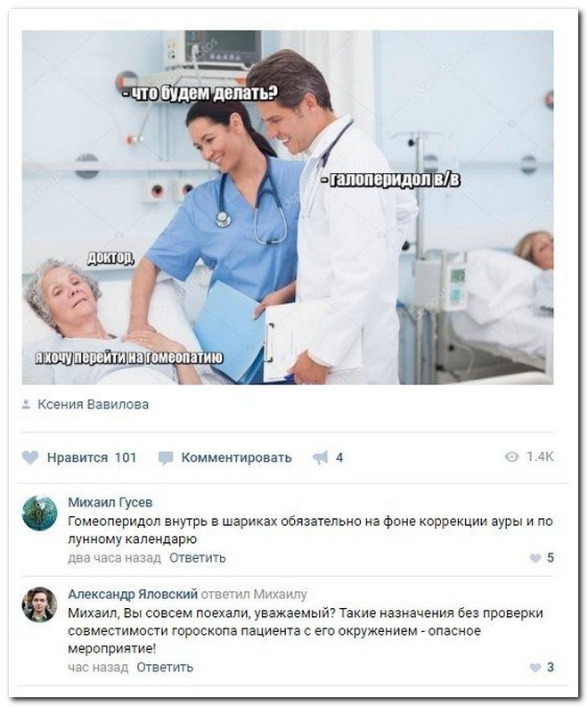The image size is (588, 707).
Task: Click the 'час назад' timestamp
Action: point(98,668)
